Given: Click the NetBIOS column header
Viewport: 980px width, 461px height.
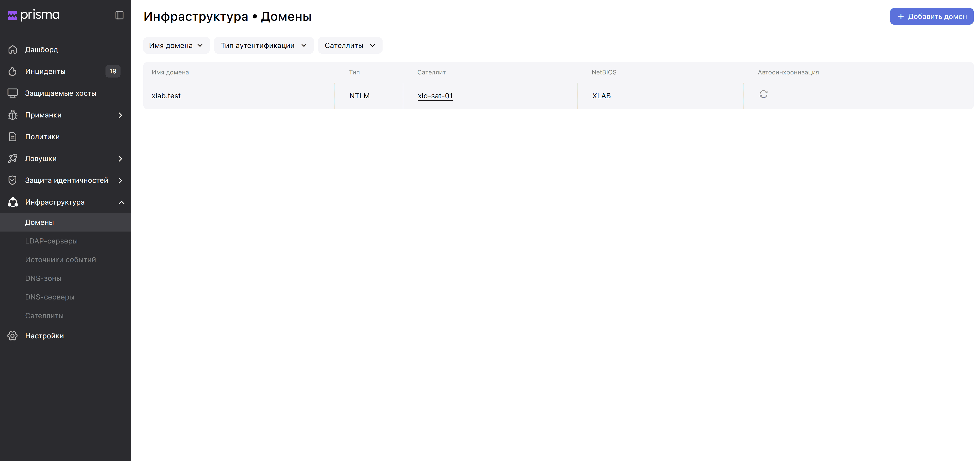Looking at the screenshot, I should 604,72.
